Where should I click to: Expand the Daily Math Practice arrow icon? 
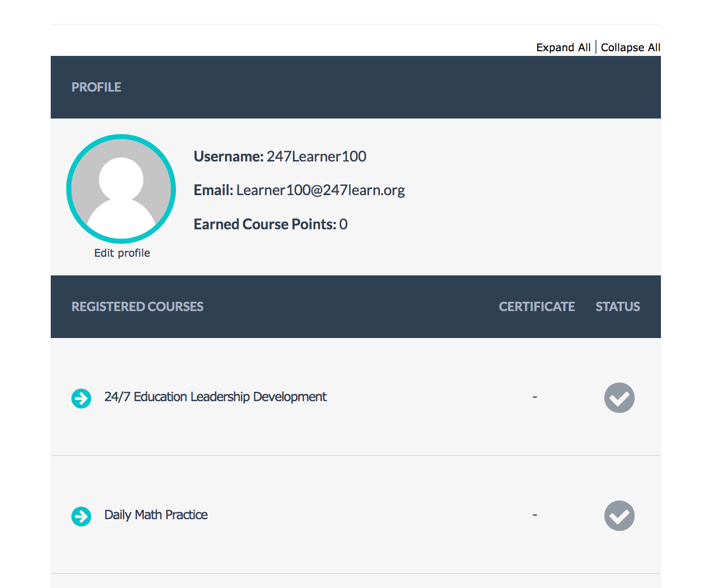(81, 517)
